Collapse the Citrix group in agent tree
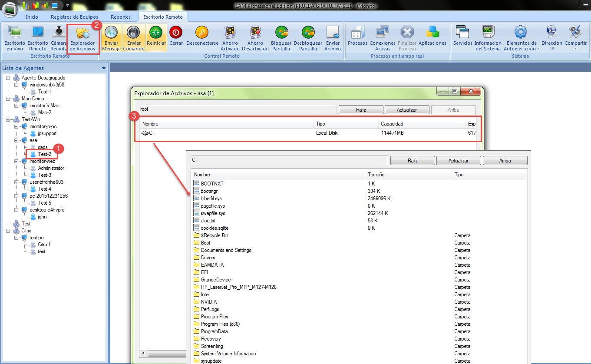Screen dimensions: 591x364 click(x=8, y=231)
